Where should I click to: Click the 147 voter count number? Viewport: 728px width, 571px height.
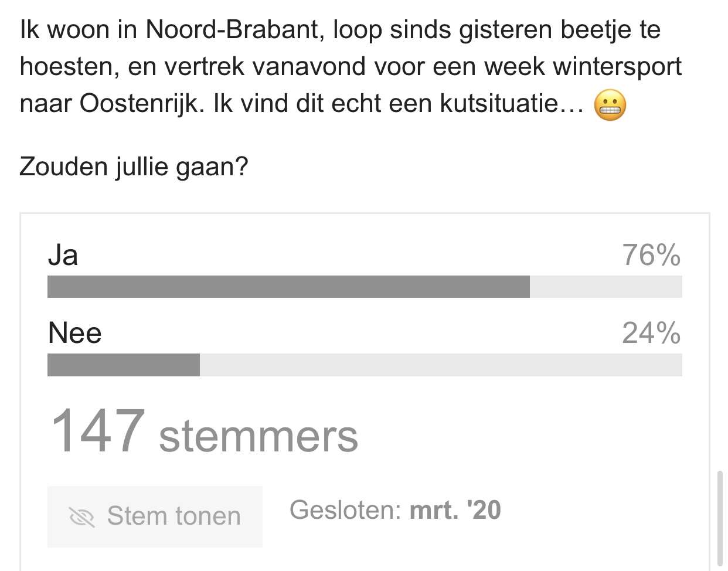coord(98,431)
